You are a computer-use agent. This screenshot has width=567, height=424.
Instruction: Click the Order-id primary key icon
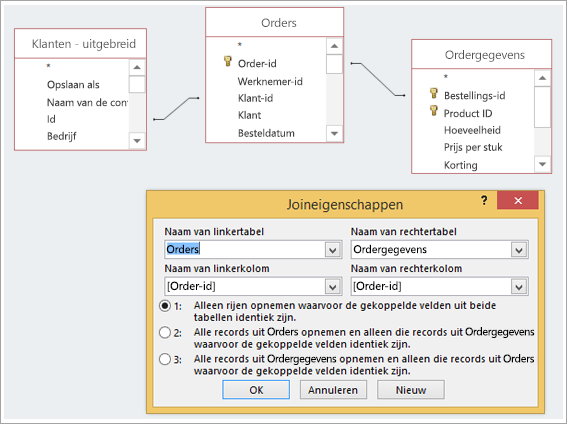227,61
